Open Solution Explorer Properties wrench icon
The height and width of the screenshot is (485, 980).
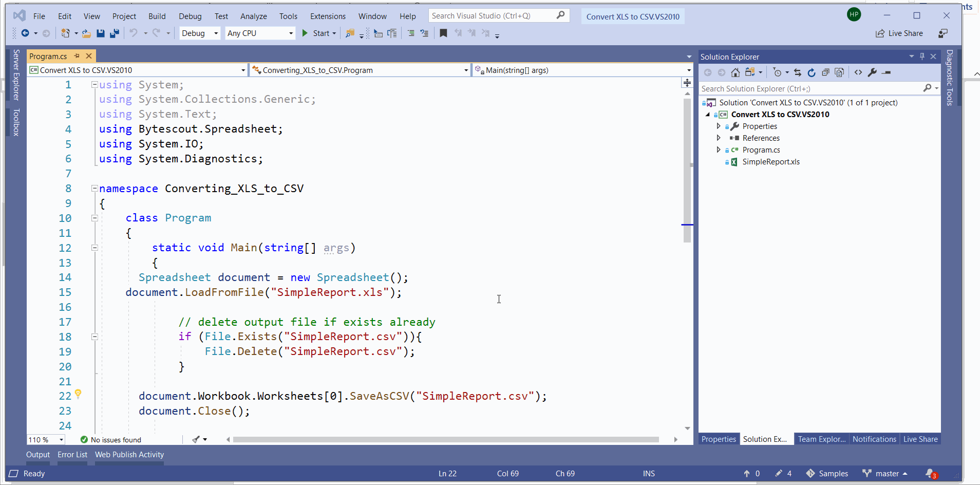coord(873,72)
